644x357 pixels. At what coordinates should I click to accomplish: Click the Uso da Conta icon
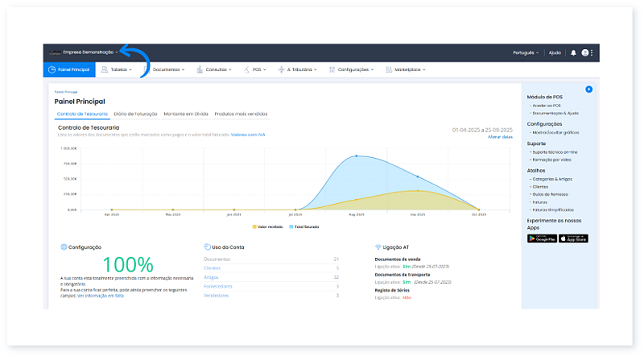click(208, 247)
